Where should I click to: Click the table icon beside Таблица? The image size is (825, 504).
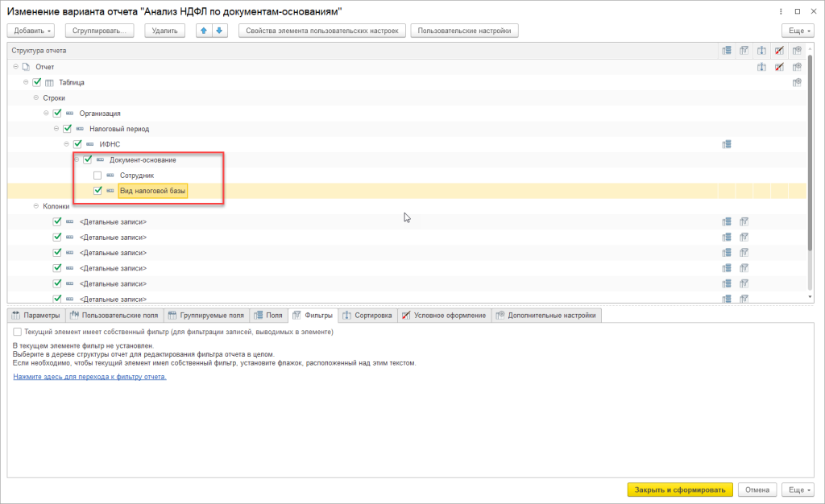point(49,82)
